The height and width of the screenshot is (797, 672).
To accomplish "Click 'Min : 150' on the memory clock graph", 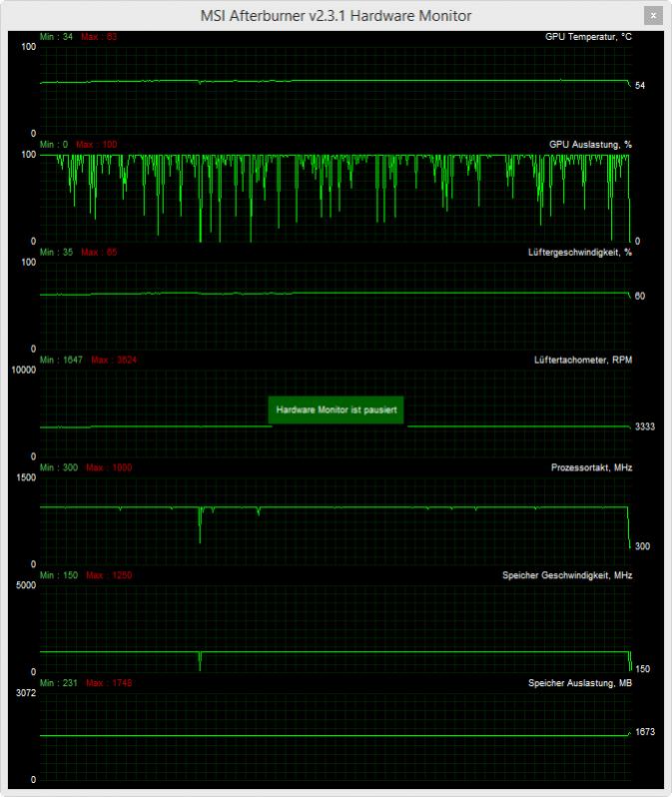I will pyautogui.click(x=59, y=575).
